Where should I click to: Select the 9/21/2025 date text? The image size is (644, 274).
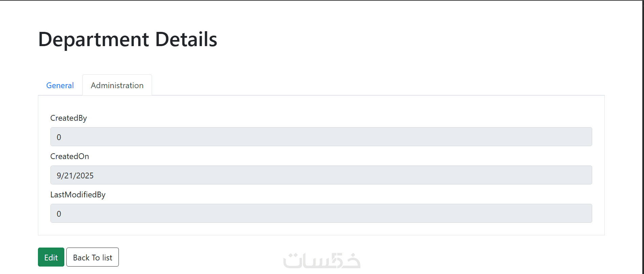[75, 176]
